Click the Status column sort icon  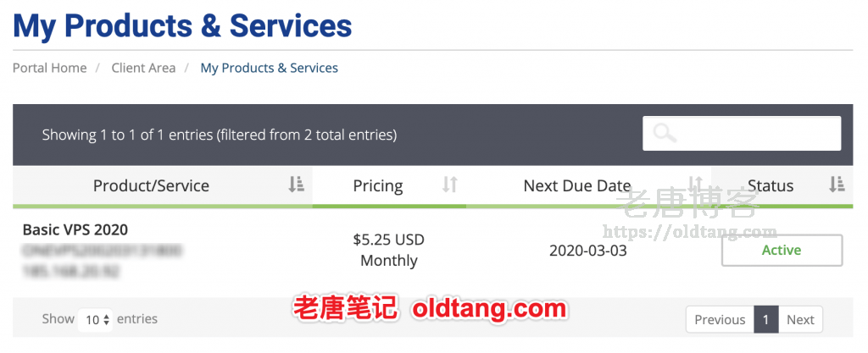(837, 185)
